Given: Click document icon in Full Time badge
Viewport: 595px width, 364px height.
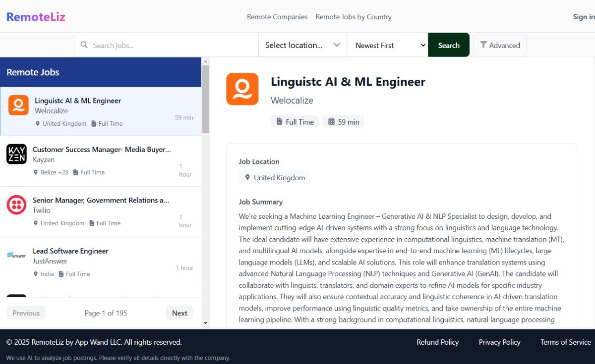Looking at the screenshot, I should click(x=280, y=122).
